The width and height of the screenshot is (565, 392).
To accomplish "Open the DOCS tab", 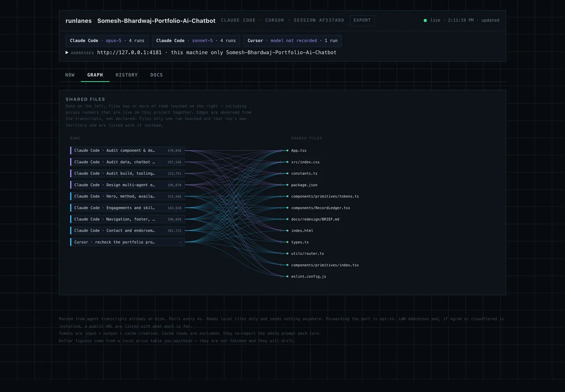I will tap(157, 75).
